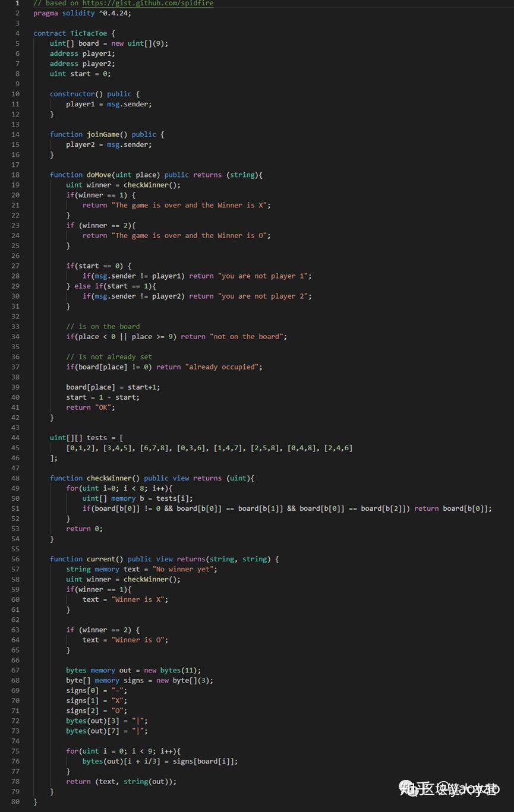This screenshot has height=812, width=514.
Task: Click 'byte[] memory signs = new byte[](3);' line
Action: (x=140, y=680)
